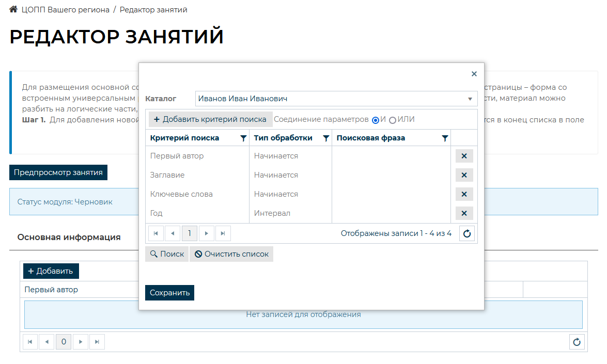Open filter for Тип обработки column
Viewport: 607px width, 364px height.
point(326,138)
